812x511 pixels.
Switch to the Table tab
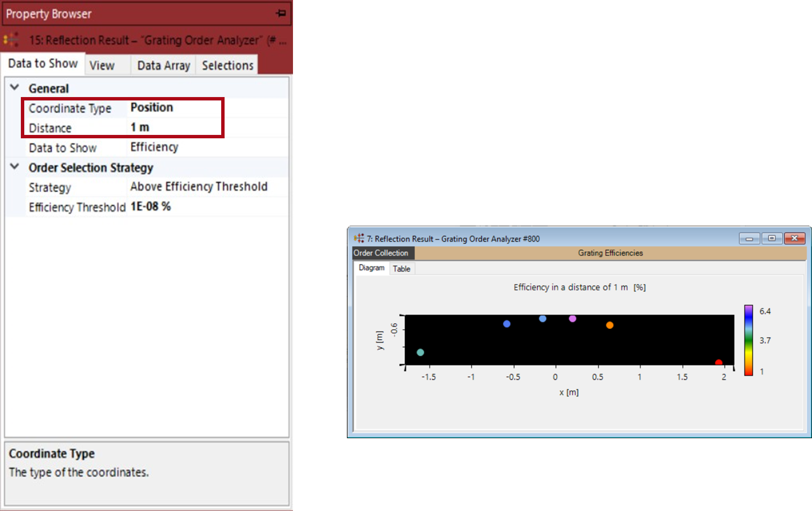(402, 268)
